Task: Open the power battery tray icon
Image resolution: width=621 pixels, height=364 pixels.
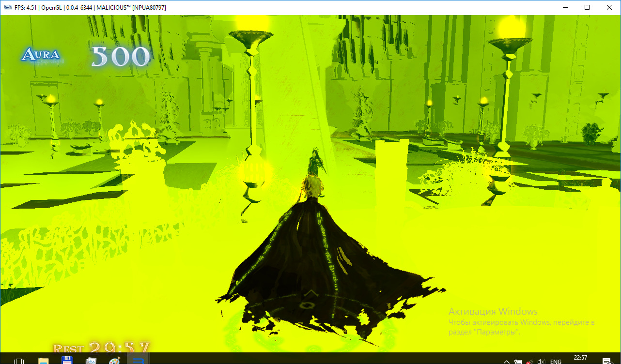Action: 518,361
